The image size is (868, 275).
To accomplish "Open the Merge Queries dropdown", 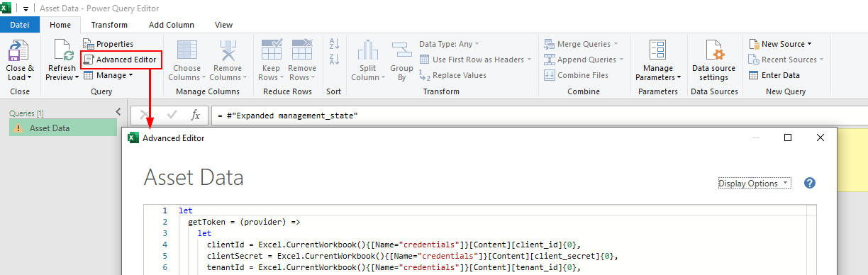I will [581, 44].
